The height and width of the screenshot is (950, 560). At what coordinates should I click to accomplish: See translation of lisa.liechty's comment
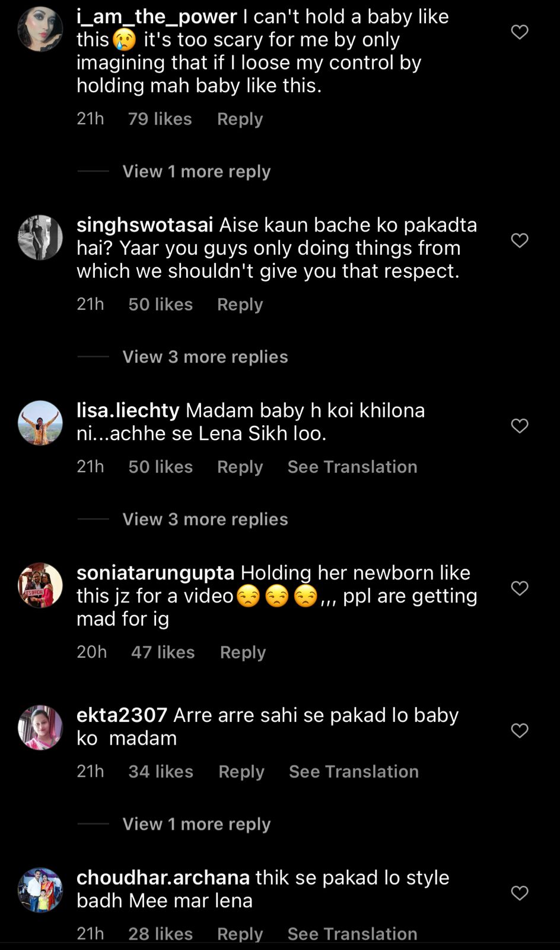[352, 467]
